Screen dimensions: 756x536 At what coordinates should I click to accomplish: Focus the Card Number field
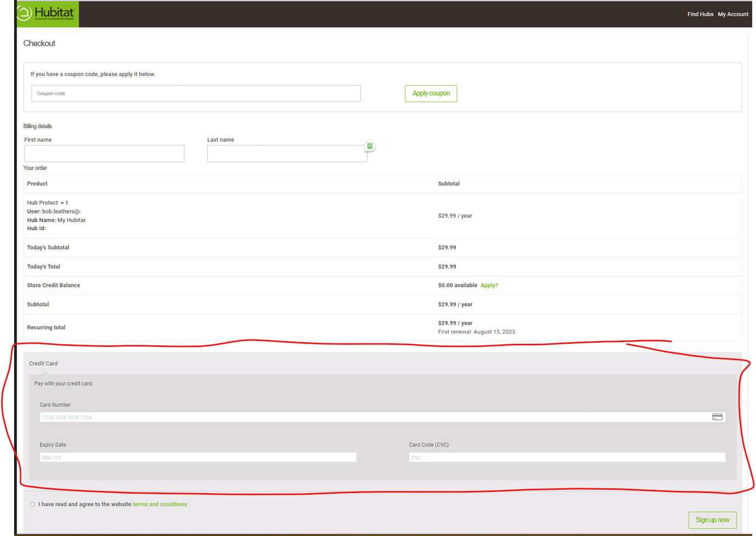click(x=383, y=417)
